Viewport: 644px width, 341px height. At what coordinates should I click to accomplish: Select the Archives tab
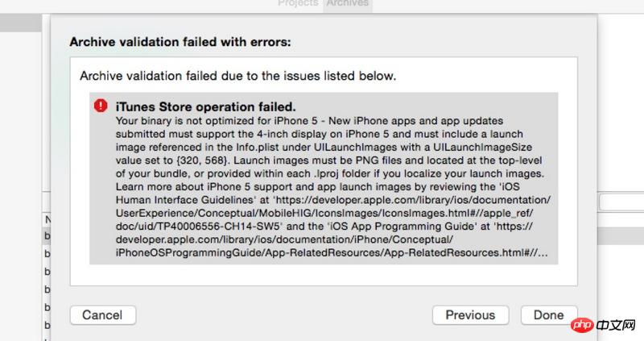(347, 4)
